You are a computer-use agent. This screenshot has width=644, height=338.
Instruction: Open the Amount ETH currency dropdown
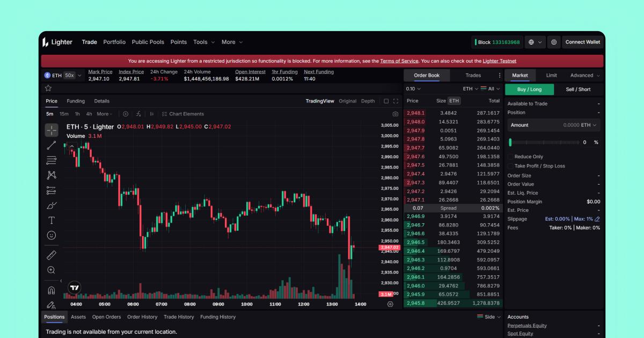(589, 125)
